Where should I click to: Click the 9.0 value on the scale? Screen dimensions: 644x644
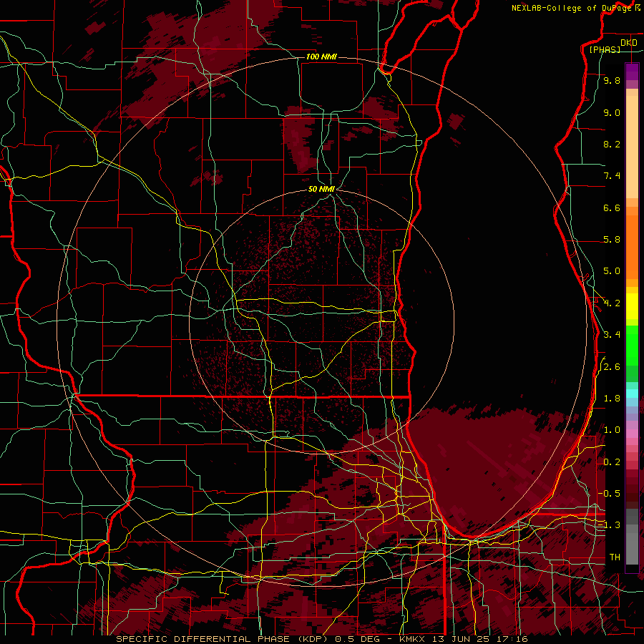pyautogui.click(x=612, y=112)
